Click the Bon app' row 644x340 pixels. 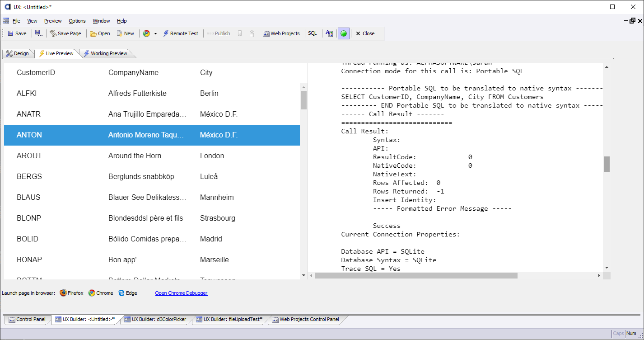152,260
